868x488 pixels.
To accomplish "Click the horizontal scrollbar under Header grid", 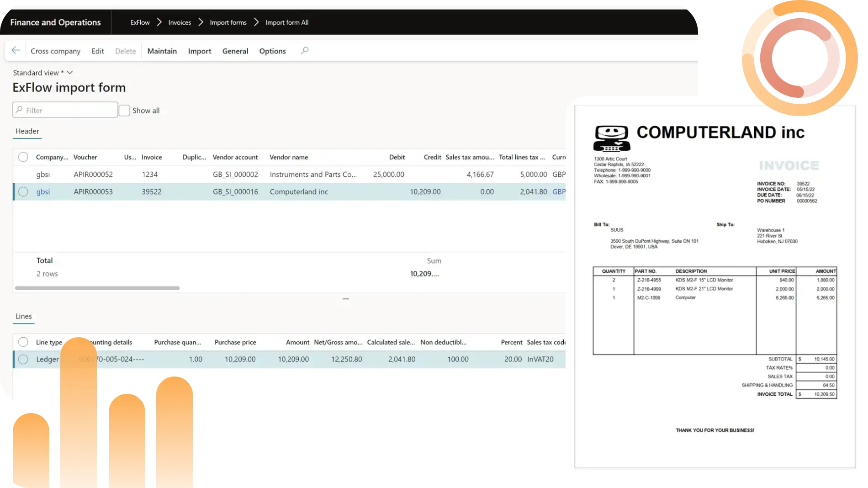I will (97, 288).
